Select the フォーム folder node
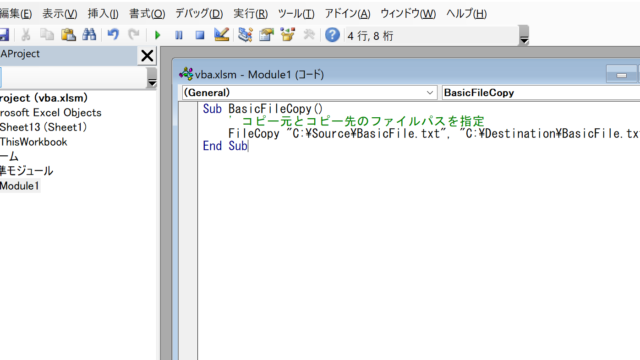 9,156
